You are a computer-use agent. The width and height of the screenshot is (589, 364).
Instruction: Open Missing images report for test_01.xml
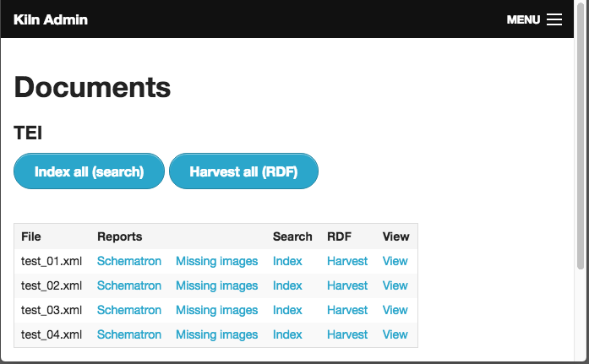coord(216,261)
